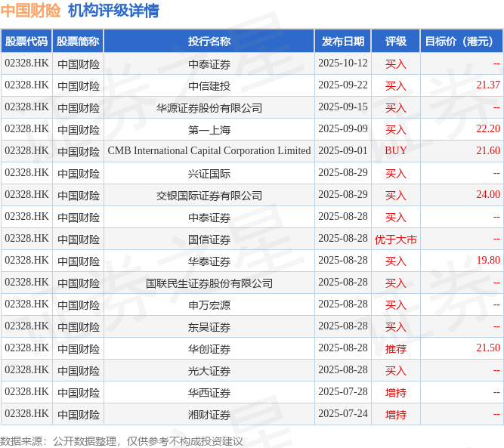
Task: Select the 国信证券 cell
Action: pyautogui.click(x=209, y=239)
